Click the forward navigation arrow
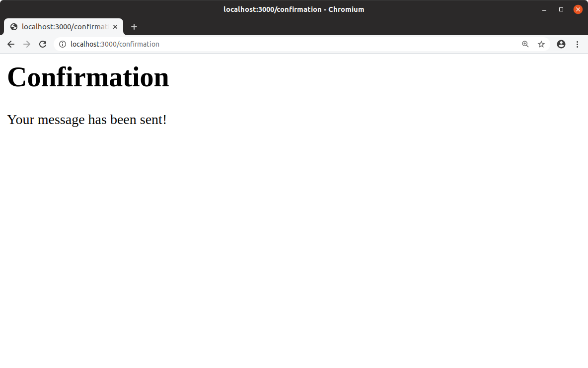Screen dimensions: 588x368 [27, 44]
